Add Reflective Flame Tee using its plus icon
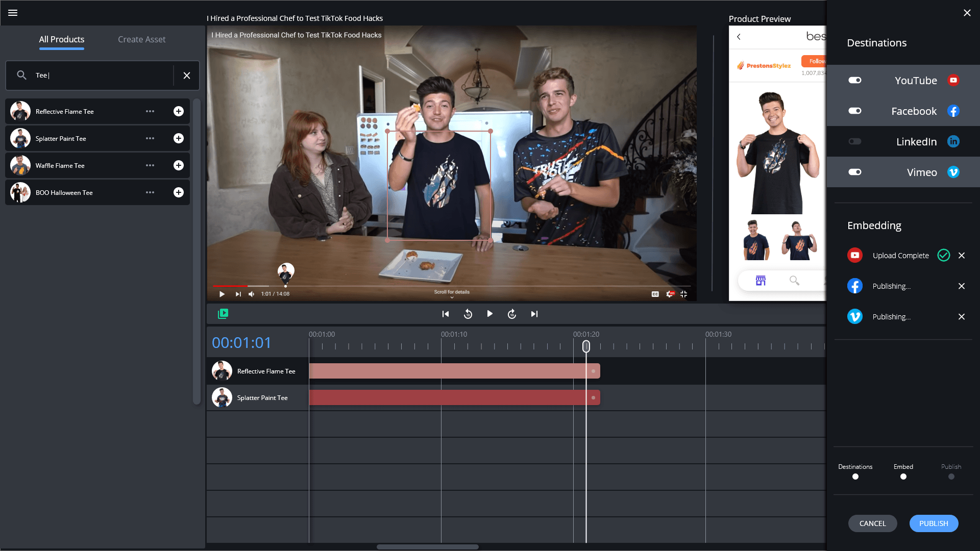The width and height of the screenshot is (980, 551). (178, 111)
